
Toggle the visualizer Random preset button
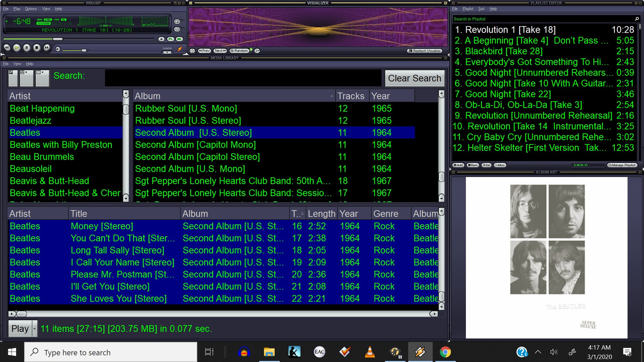[239, 51]
